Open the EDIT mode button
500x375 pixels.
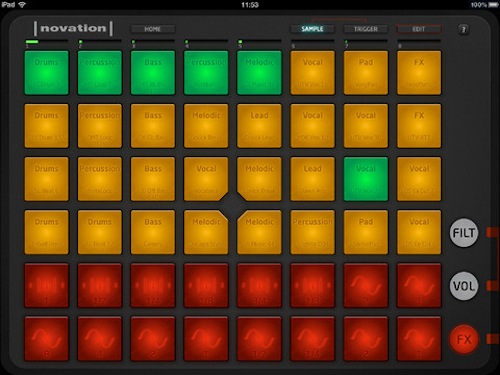pyautogui.click(x=419, y=29)
